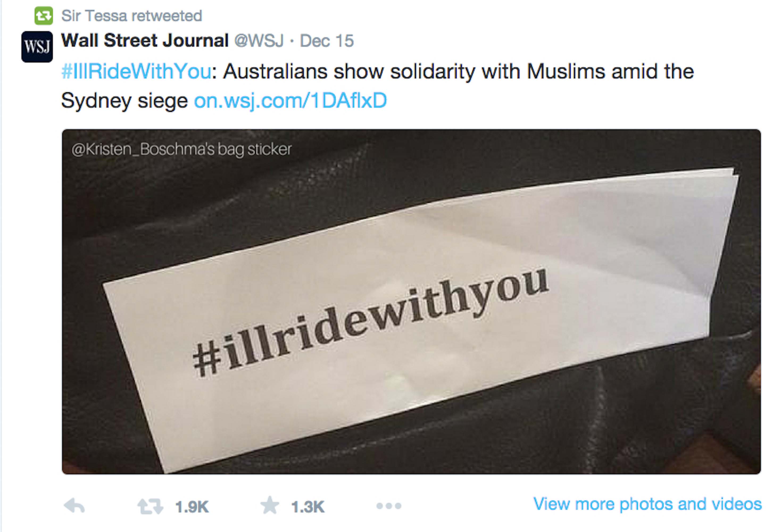Open Wall Street Journal profile name
The height and width of the screenshot is (532, 777).
(145, 40)
